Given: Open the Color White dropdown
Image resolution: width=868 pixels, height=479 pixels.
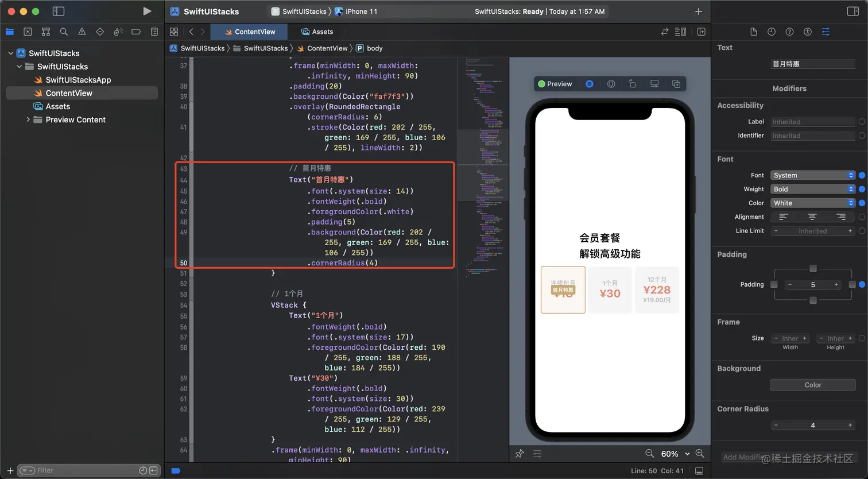Looking at the screenshot, I should (813, 203).
